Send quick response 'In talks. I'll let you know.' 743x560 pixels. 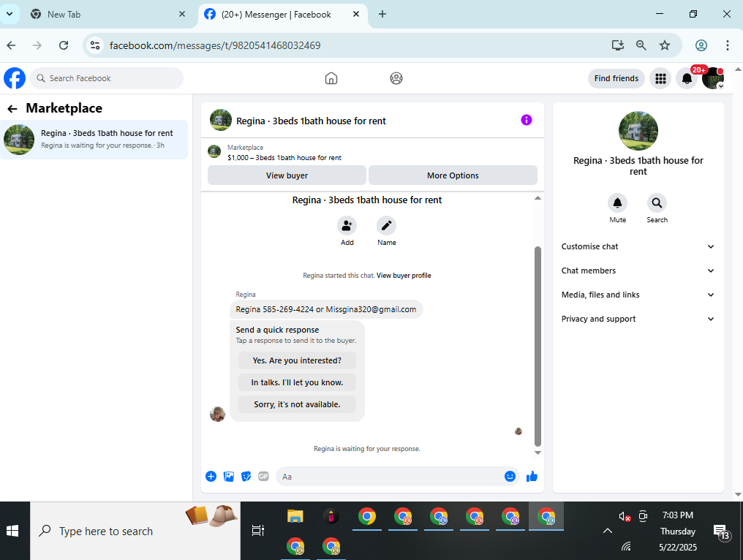pos(297,382)
